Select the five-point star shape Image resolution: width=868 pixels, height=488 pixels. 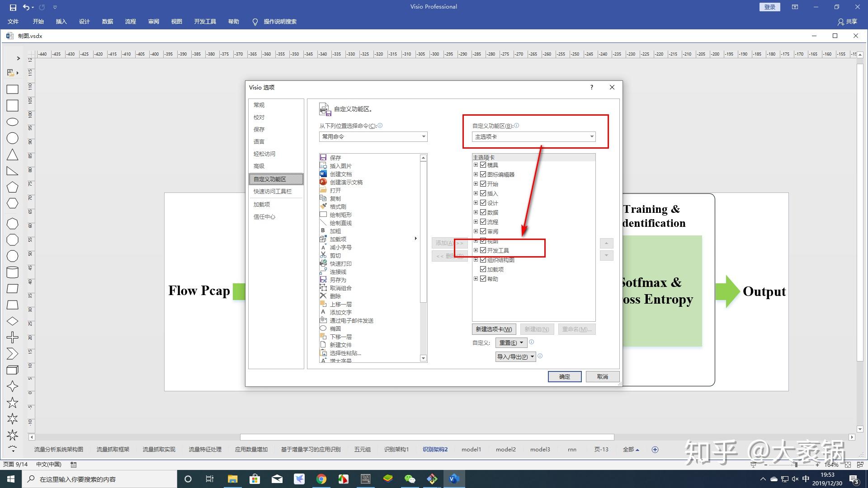[x=12, y=403]
